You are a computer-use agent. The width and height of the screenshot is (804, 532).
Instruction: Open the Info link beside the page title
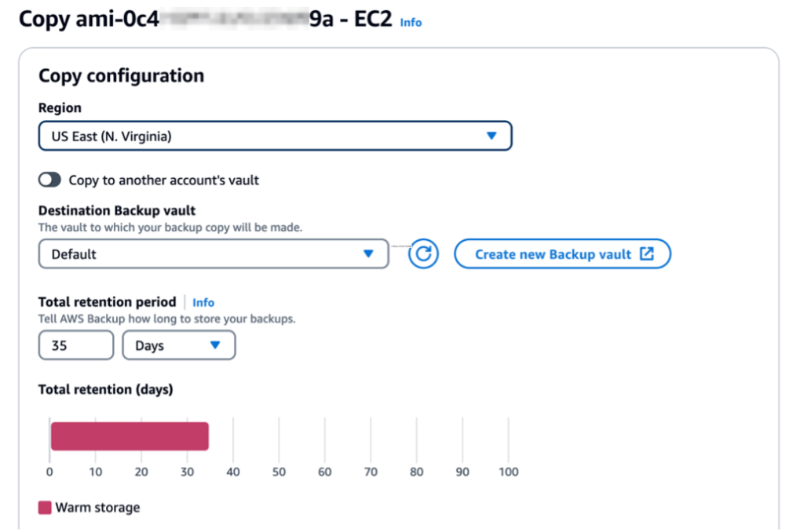point(411,23)
